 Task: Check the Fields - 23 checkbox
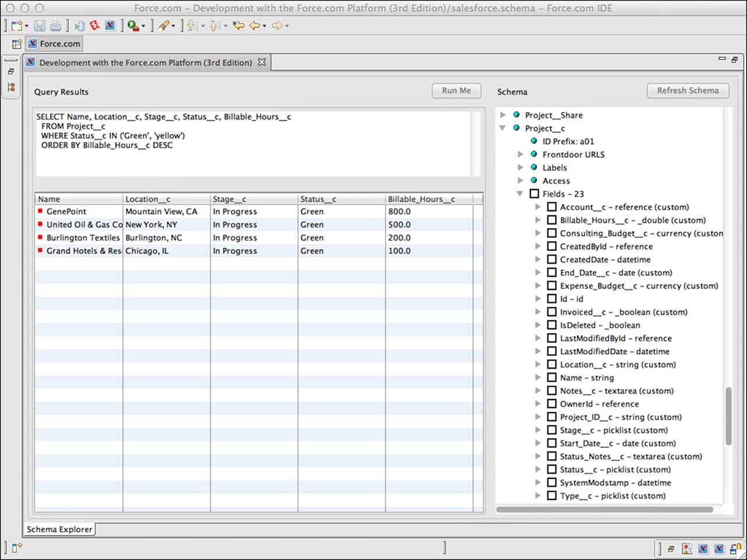click(x=534, y=194)
